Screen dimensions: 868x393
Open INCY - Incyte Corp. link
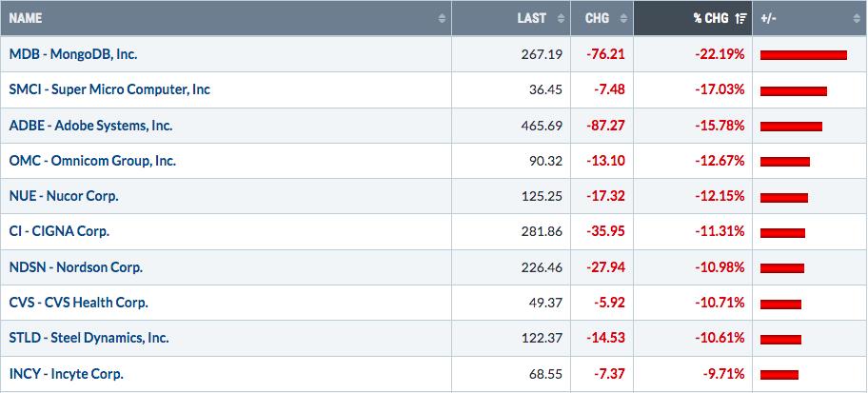point(66,374)
